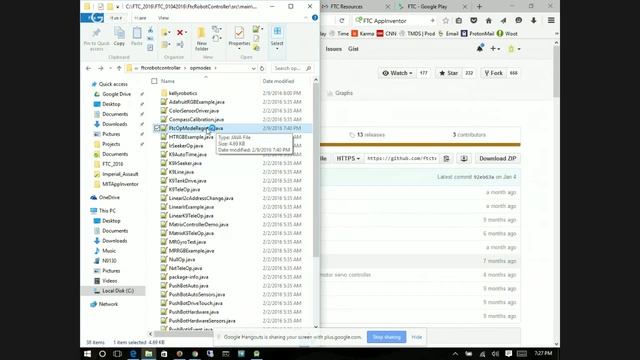Select Google Drive in Quick access

tap(116, 94)
